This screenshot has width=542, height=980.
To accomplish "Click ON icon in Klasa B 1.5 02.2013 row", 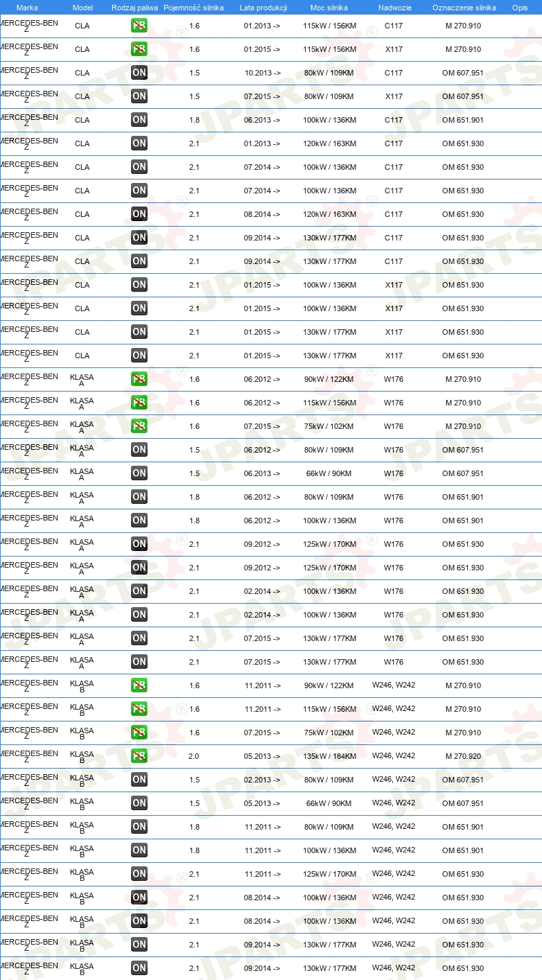I will (x=139, y=780).
